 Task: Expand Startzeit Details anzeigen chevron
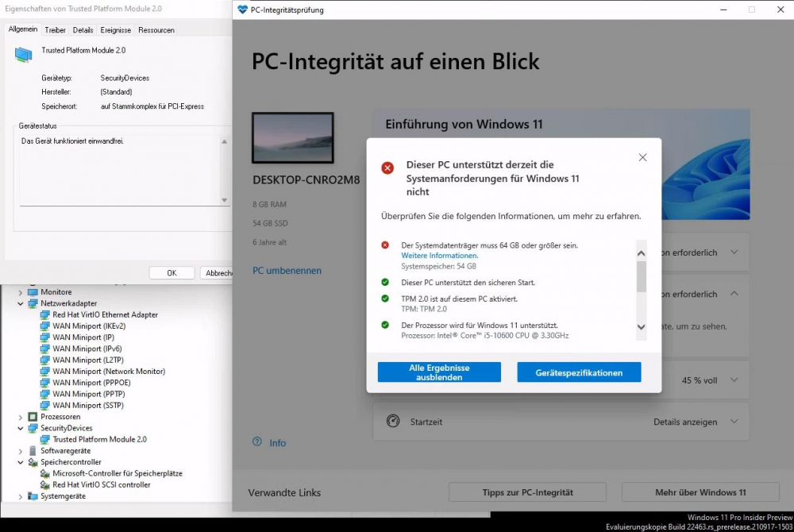point(734,421)
